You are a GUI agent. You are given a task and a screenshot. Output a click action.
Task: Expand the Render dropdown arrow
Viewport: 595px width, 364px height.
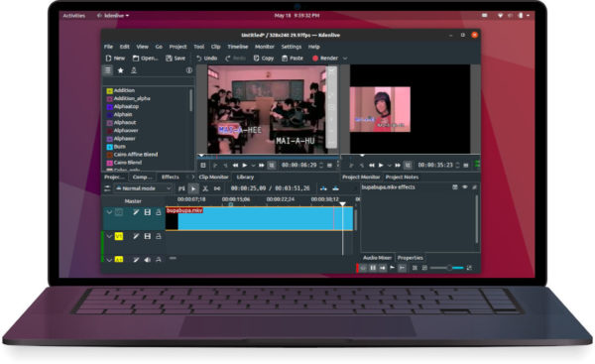click(x=345, y=59)
